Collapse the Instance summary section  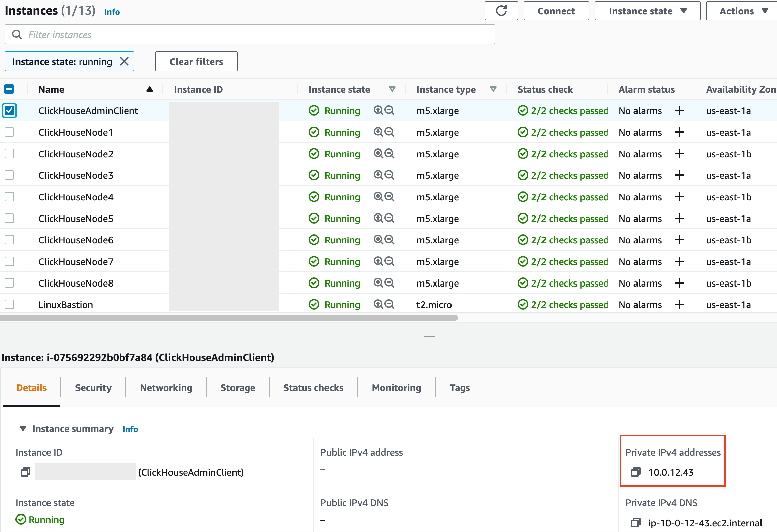[x=23, y=428]
